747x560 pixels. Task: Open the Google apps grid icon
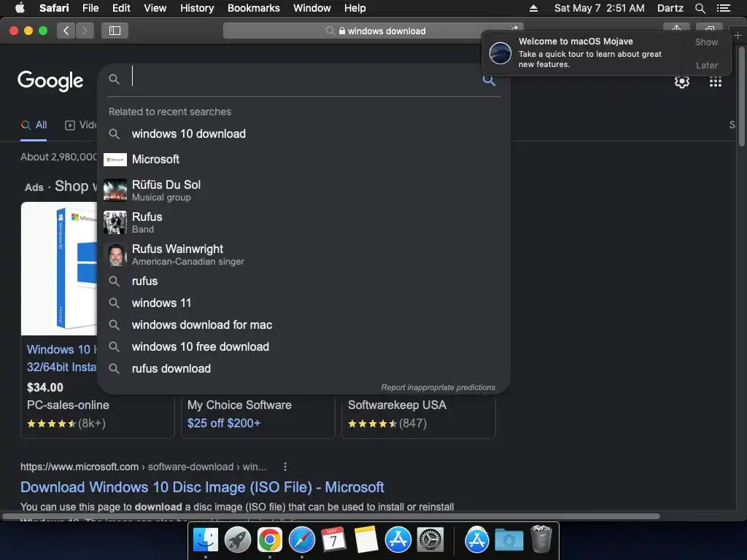(715, 82)
